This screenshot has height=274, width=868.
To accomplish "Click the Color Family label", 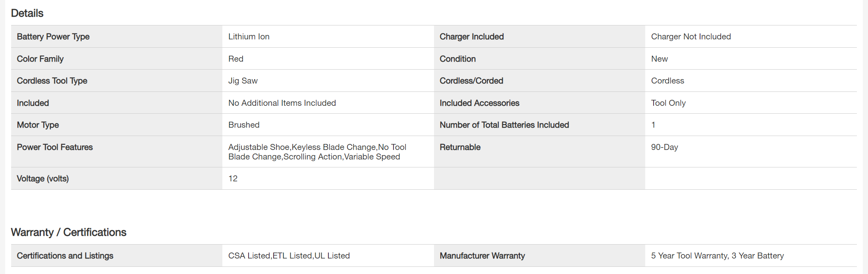I will click(x=40, y=59).
